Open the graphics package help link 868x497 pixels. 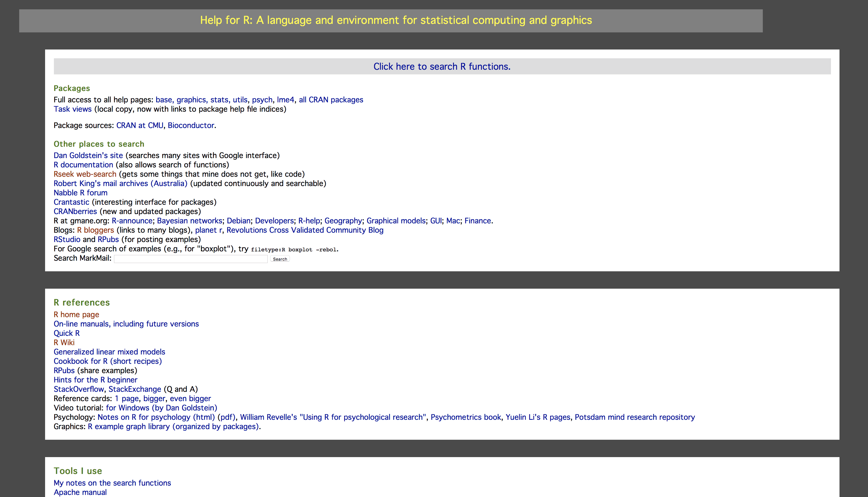192,100
